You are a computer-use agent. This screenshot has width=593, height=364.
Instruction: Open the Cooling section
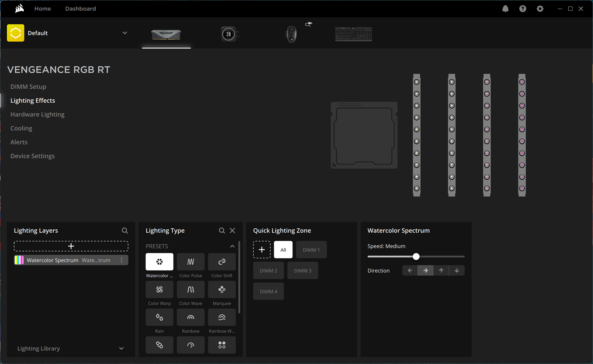click(21, 128)
